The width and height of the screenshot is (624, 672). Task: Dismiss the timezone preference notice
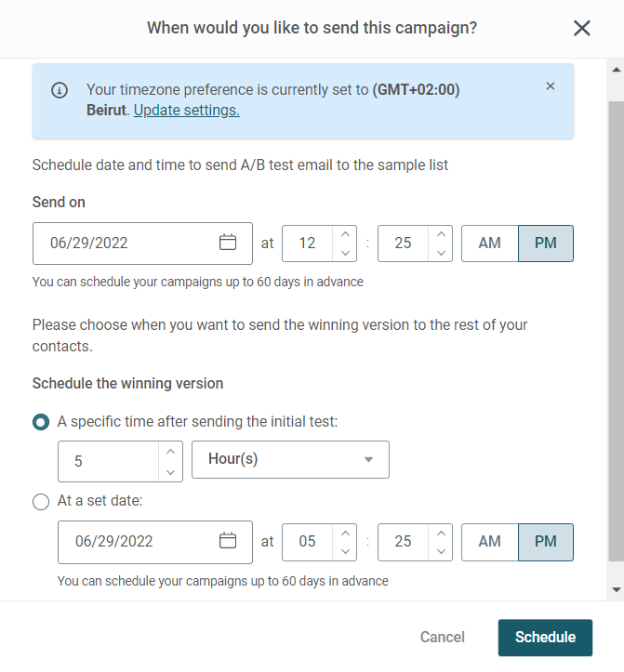click(x=551, y=86)
